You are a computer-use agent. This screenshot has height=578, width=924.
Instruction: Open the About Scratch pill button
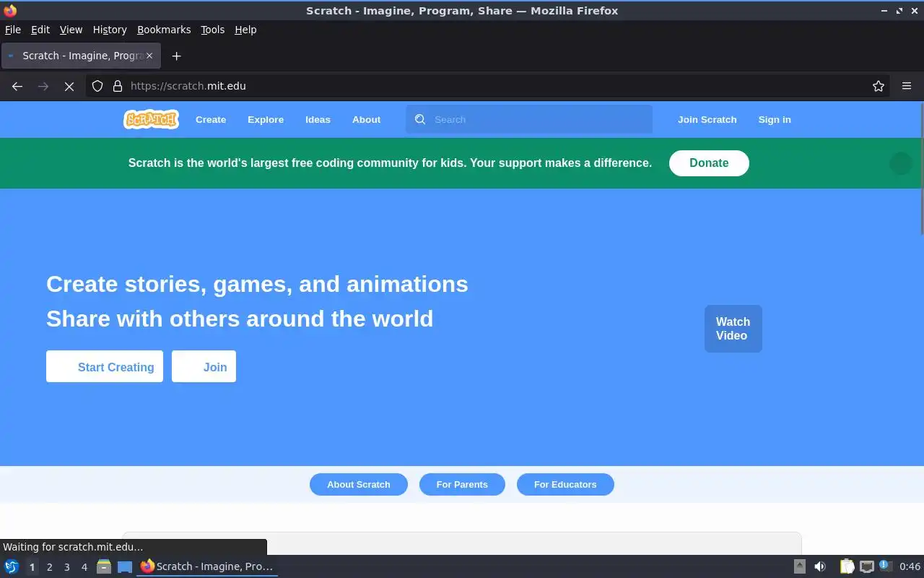pyautogui.click(x=359, y=484)
